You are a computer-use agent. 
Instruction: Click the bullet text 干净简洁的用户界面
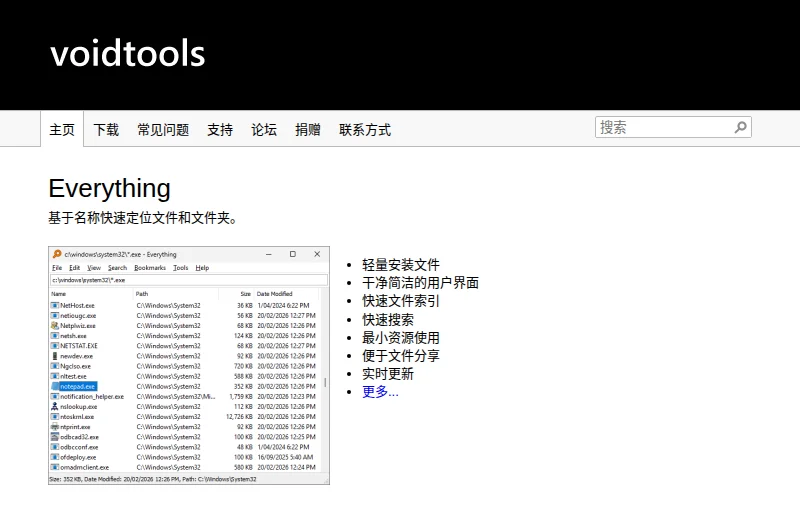coord(420,283)
